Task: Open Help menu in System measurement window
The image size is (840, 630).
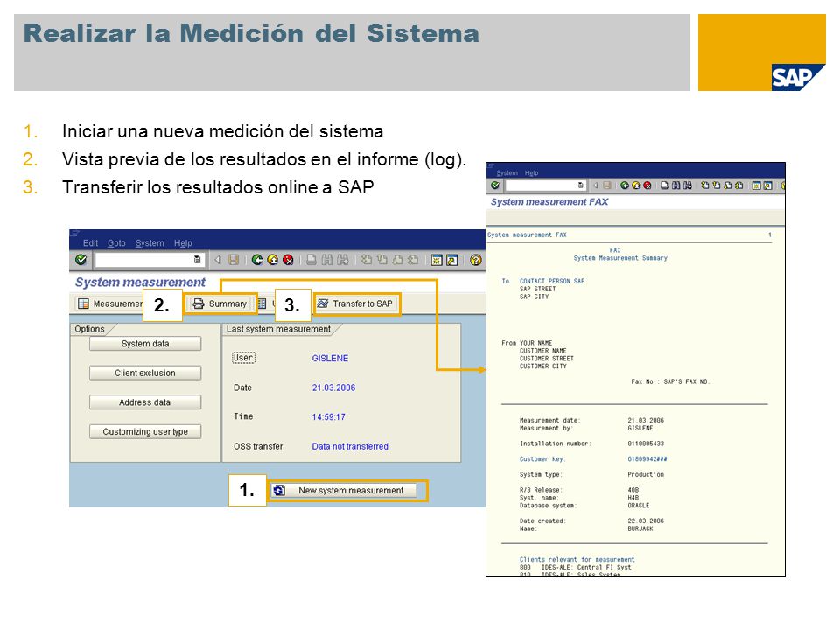Action: 183,242
